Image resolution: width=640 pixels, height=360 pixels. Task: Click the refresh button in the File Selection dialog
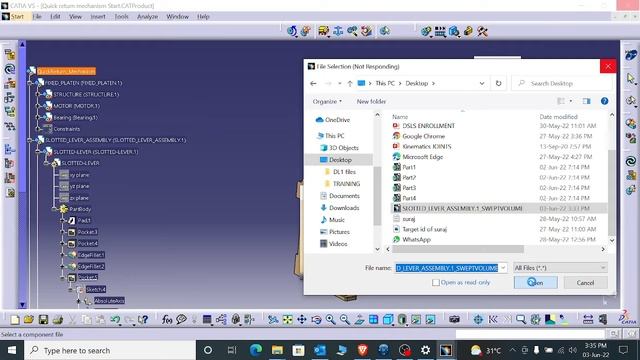click(498, 83)
